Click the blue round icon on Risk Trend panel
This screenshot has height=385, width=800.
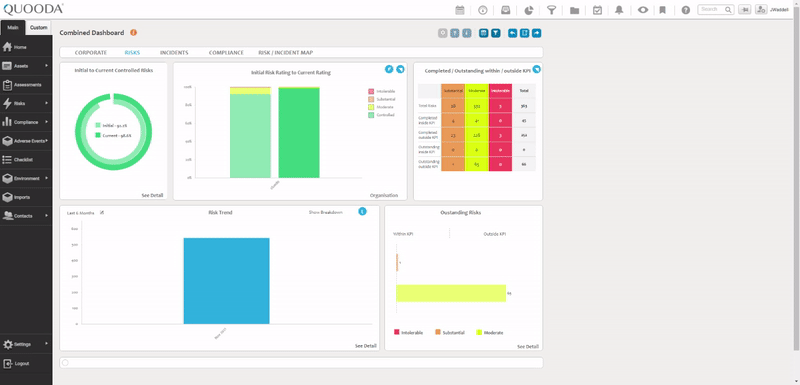(362, 211)
